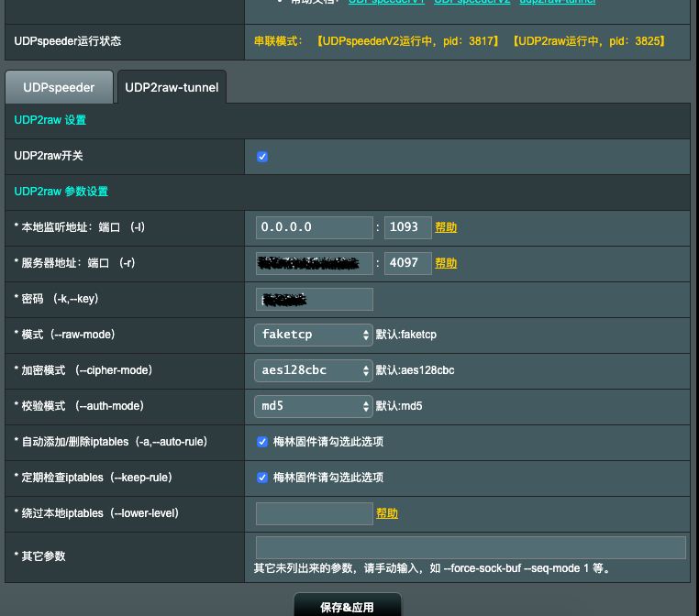Open the raw-mode faketcp dropdown

tap(314, 335)
